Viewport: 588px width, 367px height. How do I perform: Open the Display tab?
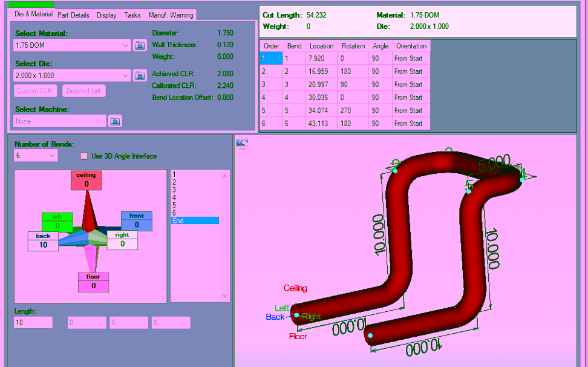pyautogui.click(x=106, y=15)
